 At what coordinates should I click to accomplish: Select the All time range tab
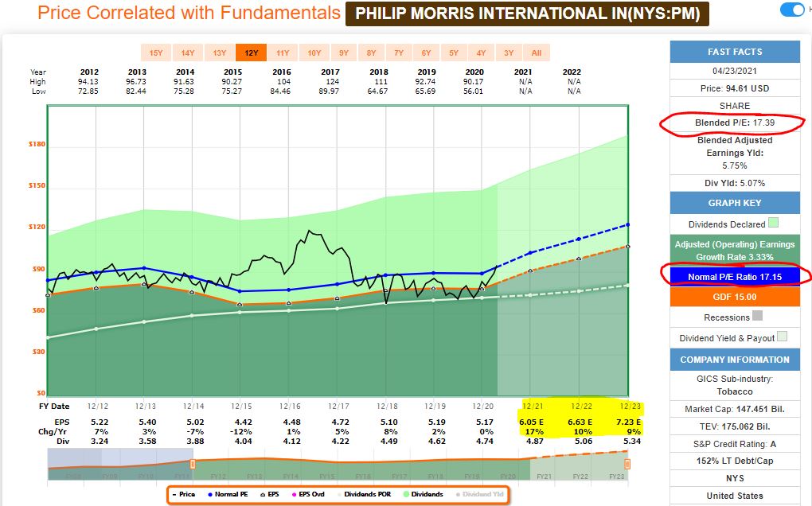(x=537, y=53)
